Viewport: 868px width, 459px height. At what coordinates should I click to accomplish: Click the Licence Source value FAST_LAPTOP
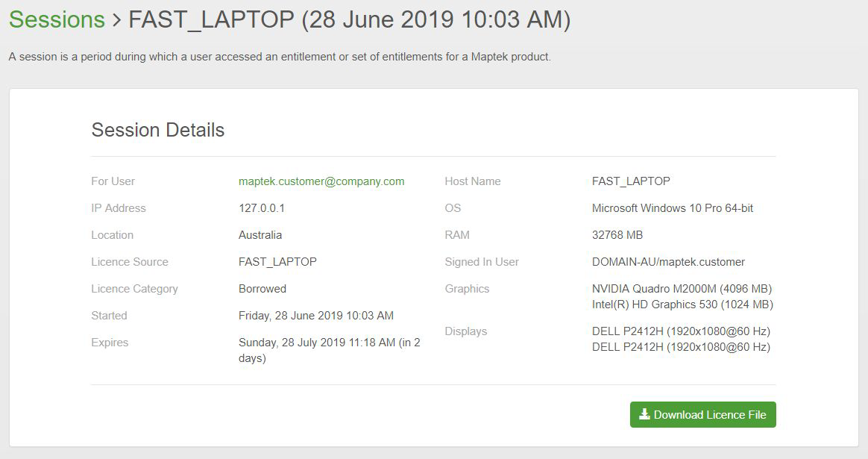click(277, 262)
